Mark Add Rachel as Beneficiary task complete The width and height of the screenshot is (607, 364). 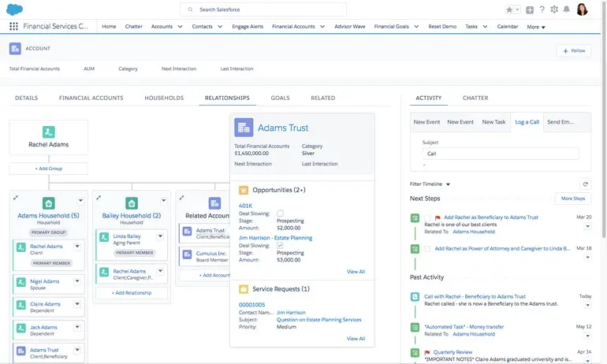click(427, 217)
